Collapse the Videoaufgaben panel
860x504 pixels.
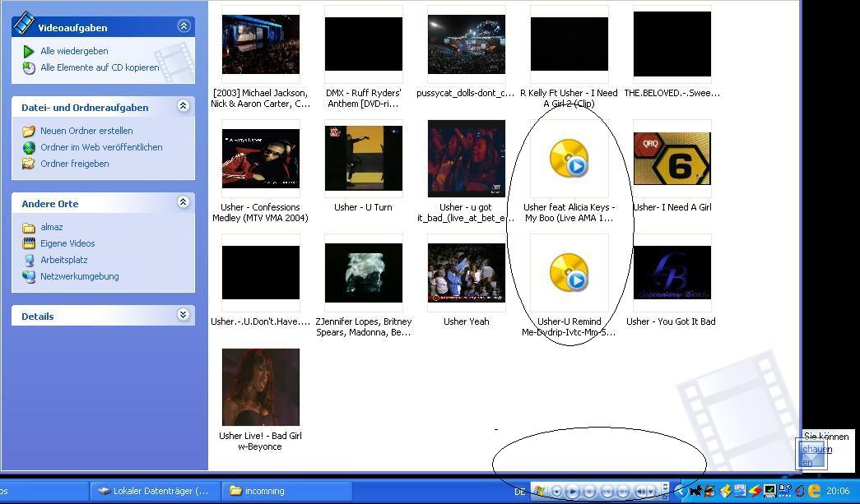(x=184, y=25)
